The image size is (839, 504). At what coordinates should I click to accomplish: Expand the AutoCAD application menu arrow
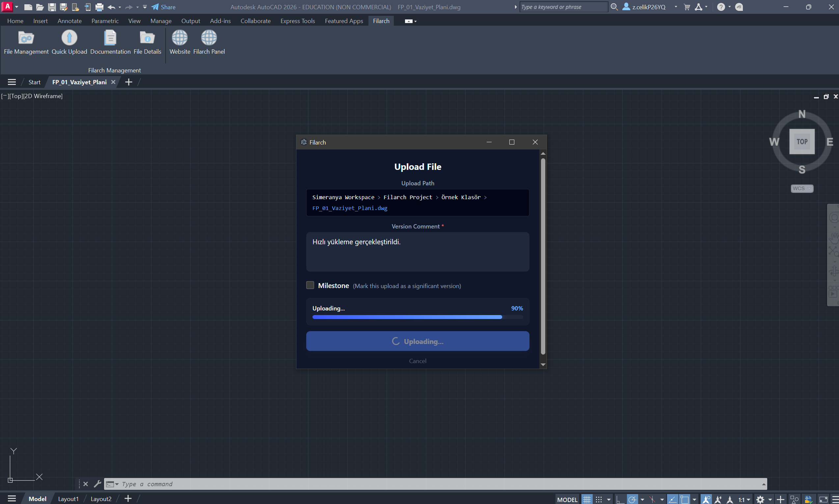tap(16, 7)
